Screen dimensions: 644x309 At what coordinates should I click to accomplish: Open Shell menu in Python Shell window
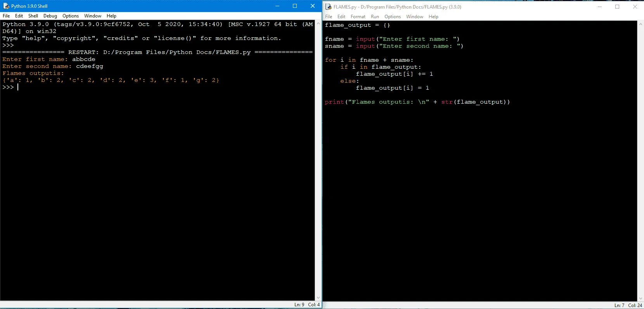[33, 16]
